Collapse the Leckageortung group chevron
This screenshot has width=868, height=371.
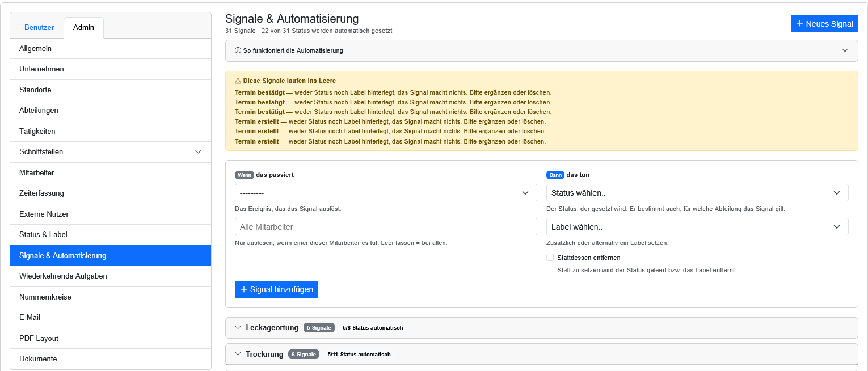238,328
